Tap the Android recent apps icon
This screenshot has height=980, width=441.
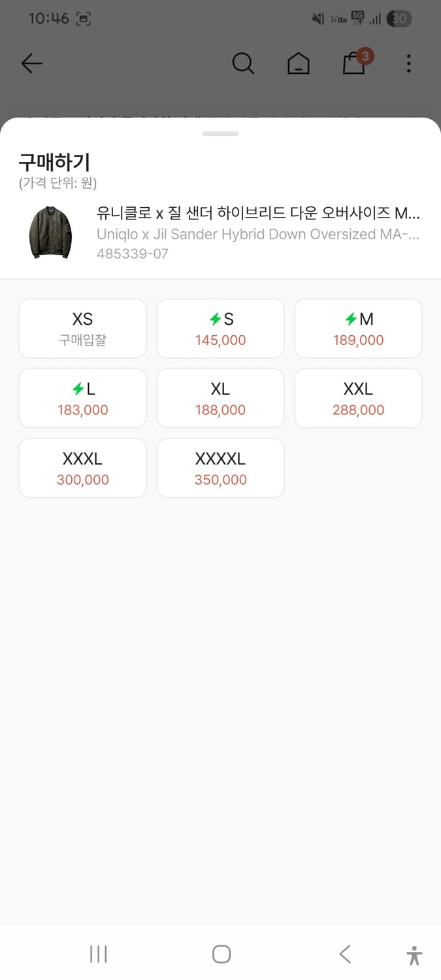[x=99, y=954]
